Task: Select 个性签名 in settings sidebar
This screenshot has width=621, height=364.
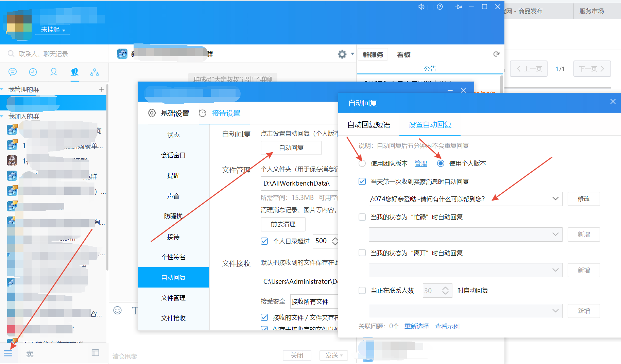Action: (173, 257)
